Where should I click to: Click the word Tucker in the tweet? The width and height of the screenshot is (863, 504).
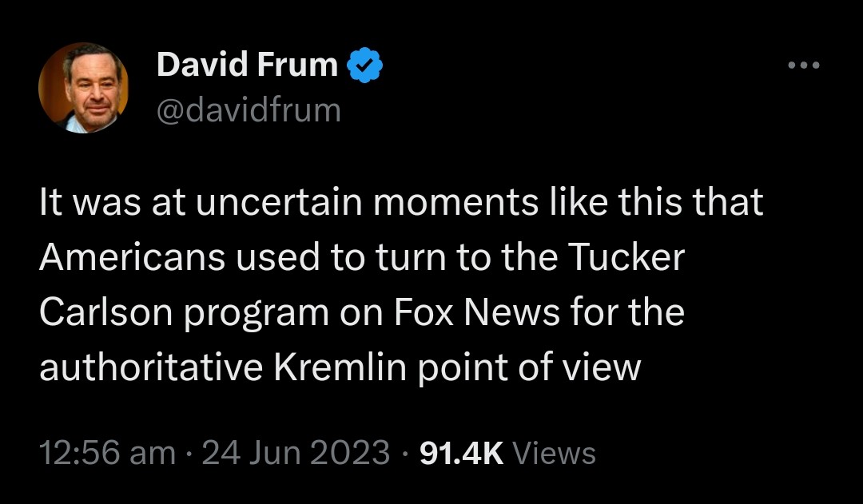pyautogui.click(x=626, y=258)
